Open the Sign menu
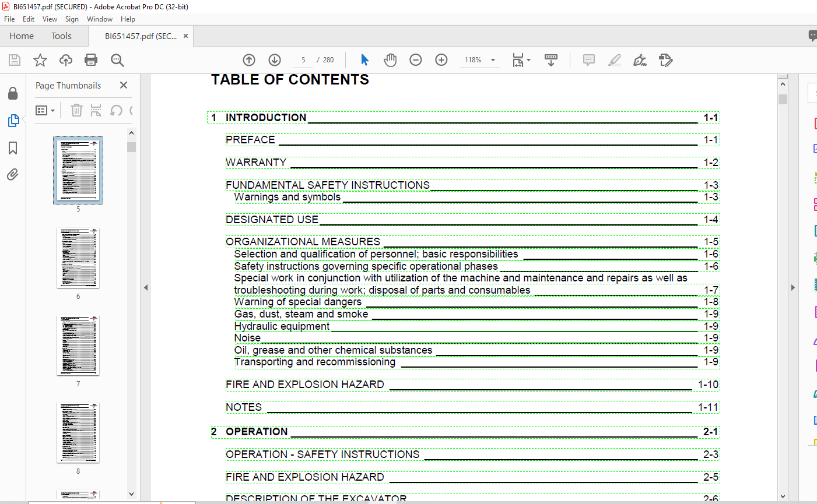The width and height of the screenshot is (817, 504). click(72, 19)
